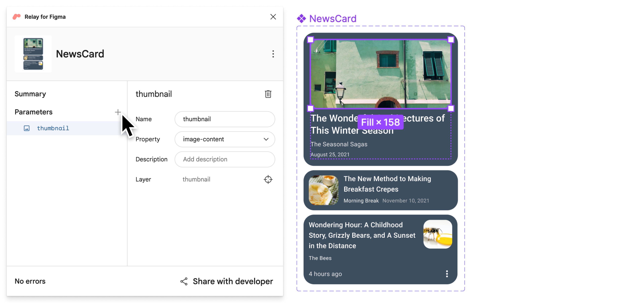Click the Add description input field
The width and height of the screenshot is (644, 306).
coord(225,159)
